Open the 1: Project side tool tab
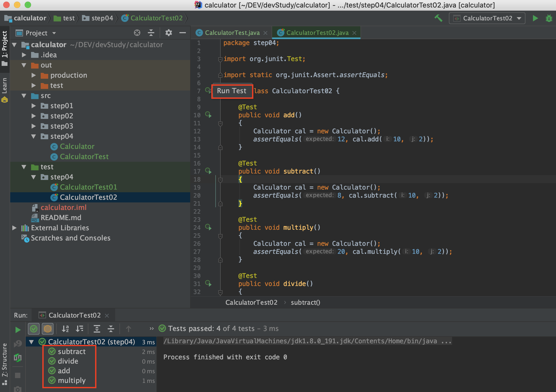This screenshot has height=392, width=556. tap(5, 48)
